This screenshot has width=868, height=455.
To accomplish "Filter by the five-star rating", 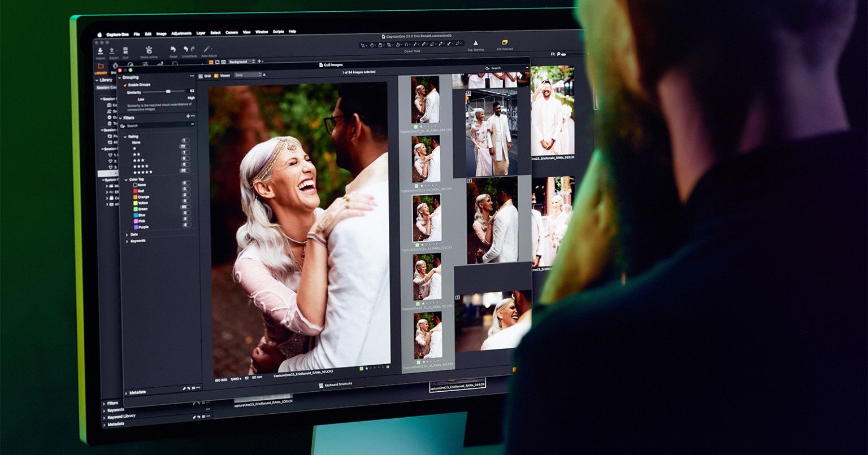I will [x=142, y=172].
